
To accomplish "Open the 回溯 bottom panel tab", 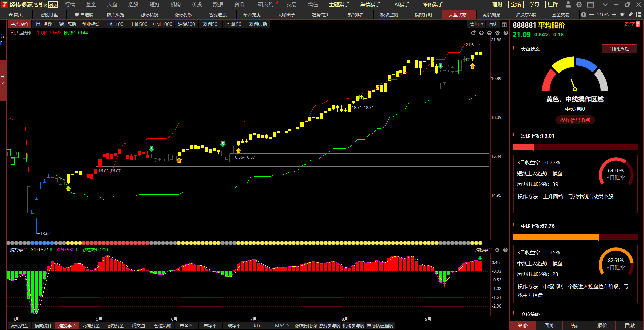I will click(x=549, y=326).
